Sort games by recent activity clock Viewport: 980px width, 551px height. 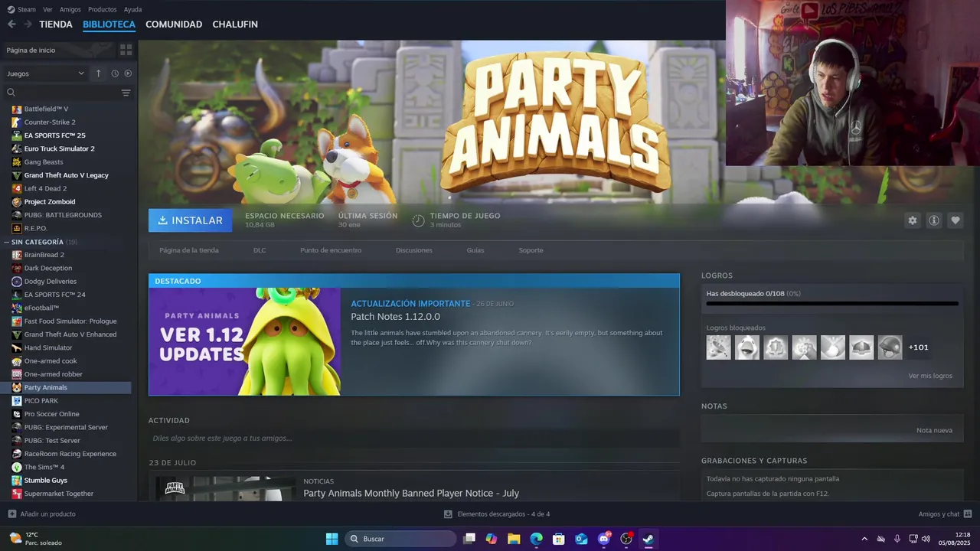coord(115,73)
